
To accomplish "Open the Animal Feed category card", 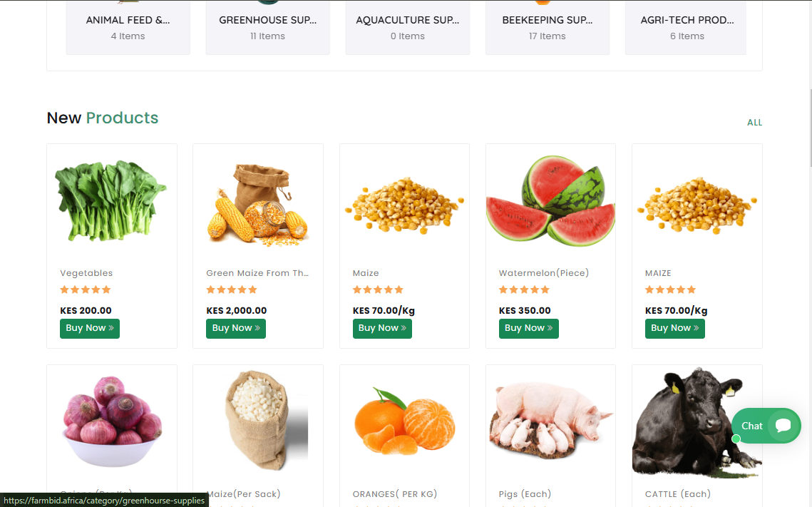I will [128, 27].
